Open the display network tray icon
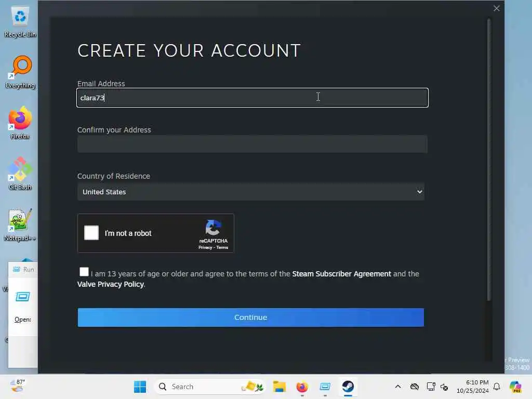 [x=431, y=387]
